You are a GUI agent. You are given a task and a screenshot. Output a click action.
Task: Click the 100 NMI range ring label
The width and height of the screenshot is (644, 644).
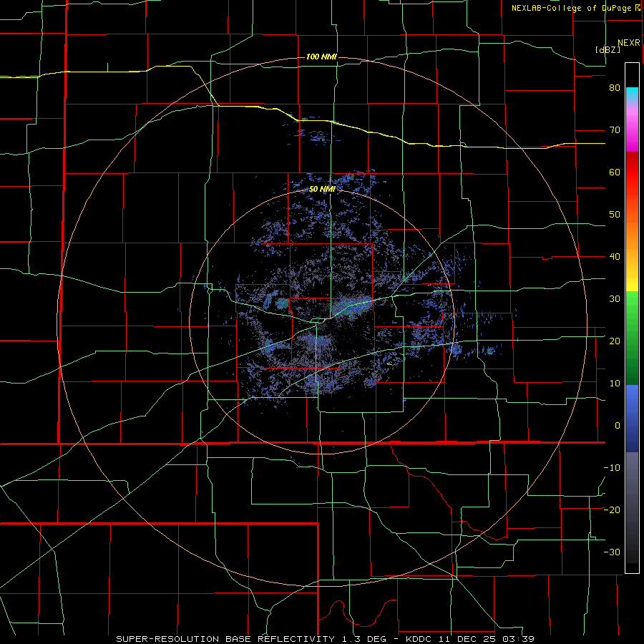321,57
